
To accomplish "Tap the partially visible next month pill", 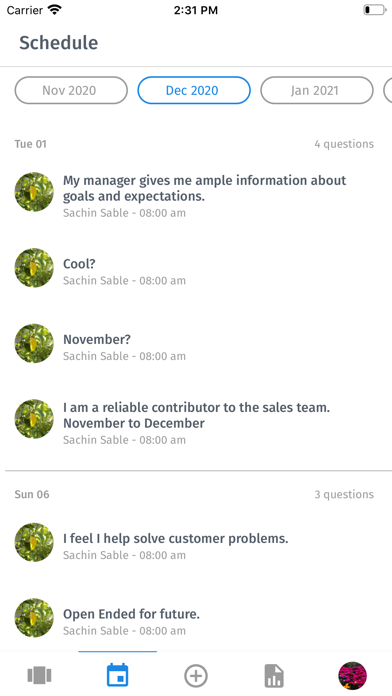I will 388,91.
